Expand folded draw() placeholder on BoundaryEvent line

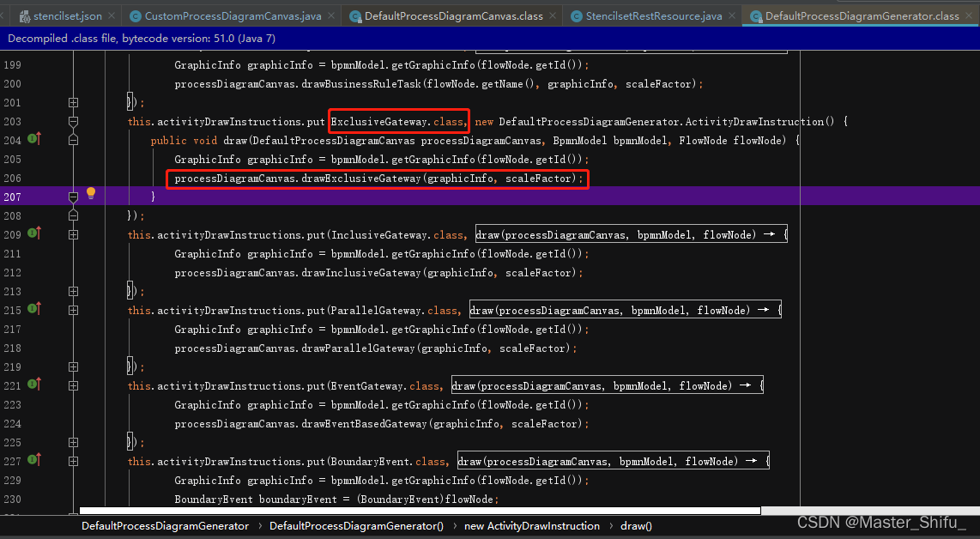[x=614, y=462]
